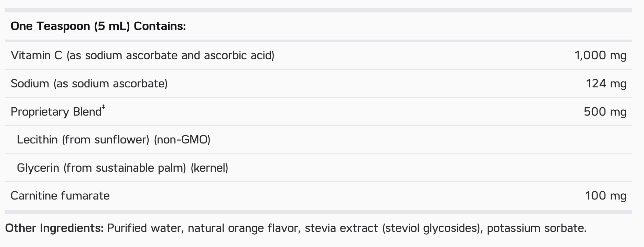Click '(steviol glycosides)' parenthetical text

[431, 228]
